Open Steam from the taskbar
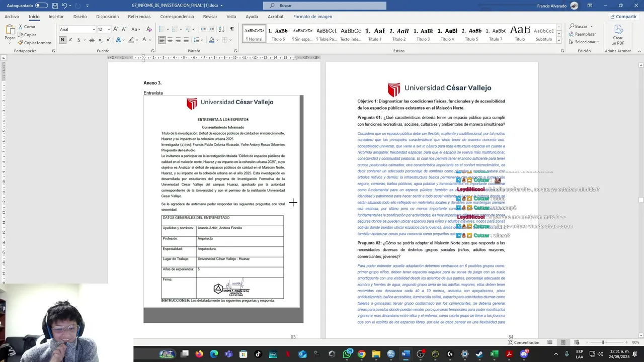Image resolution: width=644 pixels, height=362 pixels. tap(479, 354)
